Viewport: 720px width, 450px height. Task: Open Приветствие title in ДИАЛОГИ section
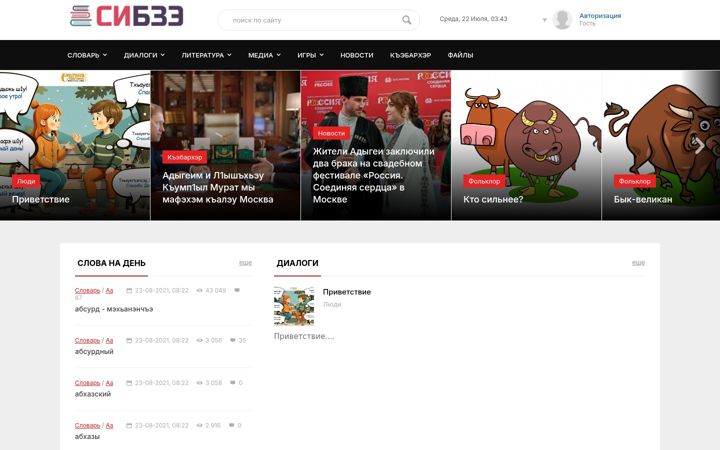tap(347, 292)
